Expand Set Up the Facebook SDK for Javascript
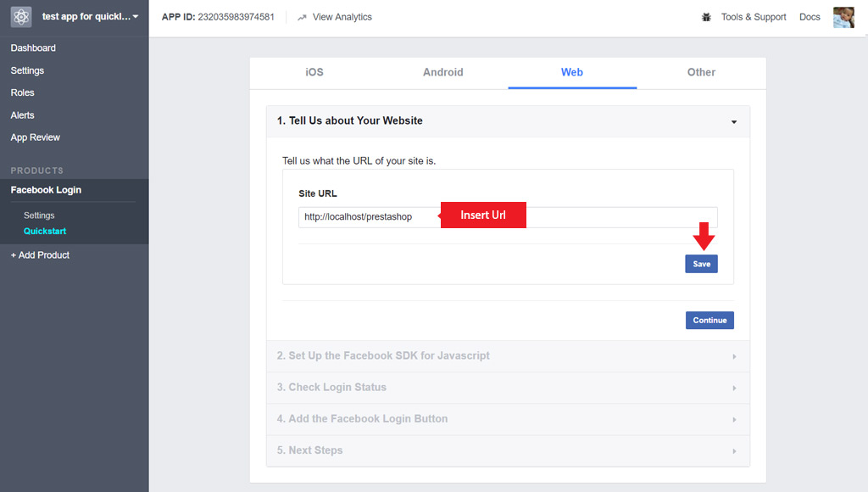This screenshot has width=868, height=492. [508, 356]
